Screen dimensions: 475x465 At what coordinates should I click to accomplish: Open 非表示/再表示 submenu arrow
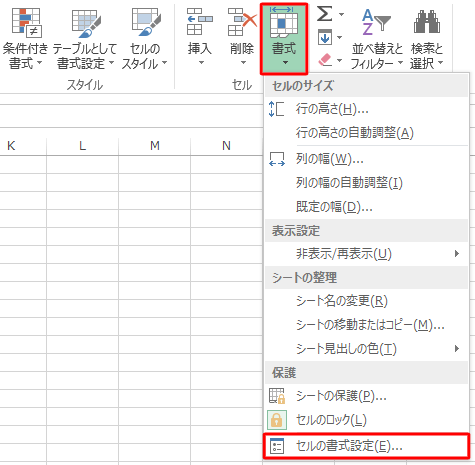coord(457,254)
